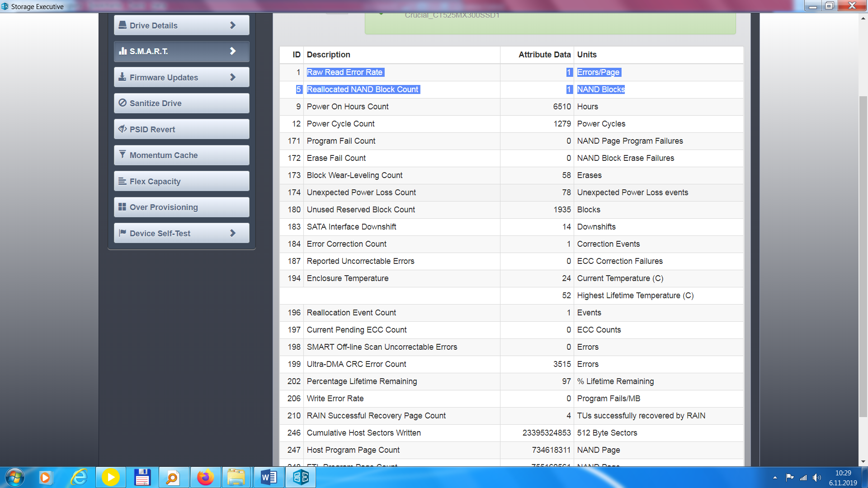Open the yellow media player taskbar icon
This screenshot has height=488, width=868.
tap(110, 477)
